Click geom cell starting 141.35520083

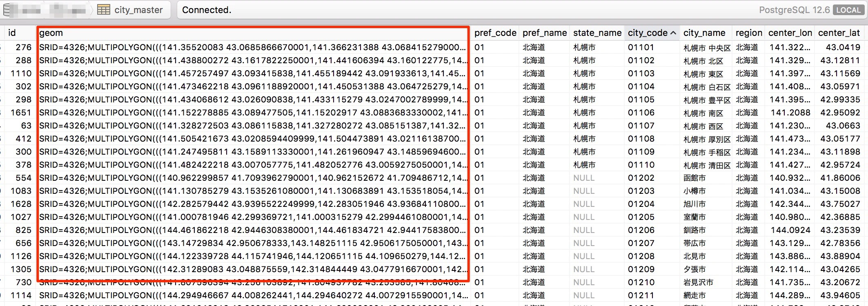pyautogui.click(x=253, y=47)
